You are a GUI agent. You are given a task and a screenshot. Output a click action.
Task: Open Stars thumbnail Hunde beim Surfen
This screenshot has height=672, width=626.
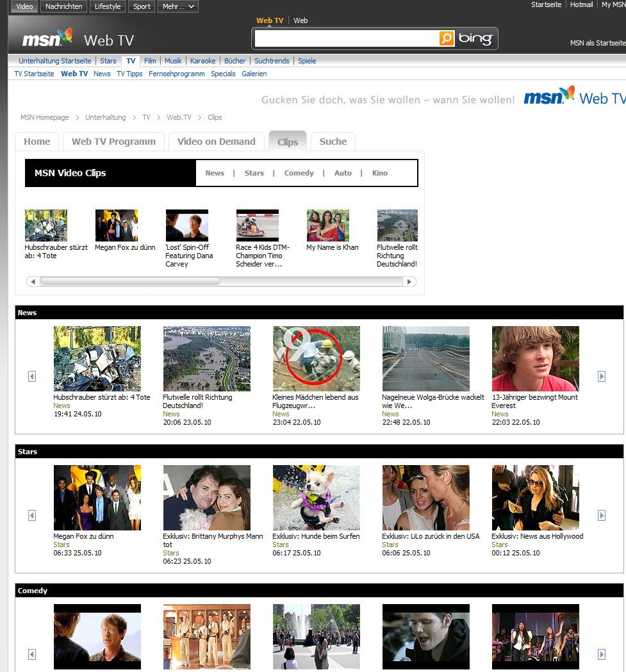click(317, 498)
